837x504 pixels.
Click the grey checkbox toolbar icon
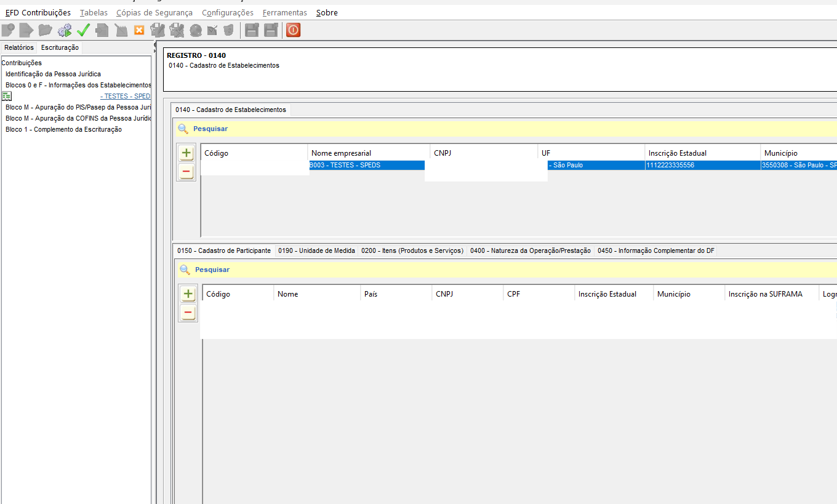[x=212, y=30]
